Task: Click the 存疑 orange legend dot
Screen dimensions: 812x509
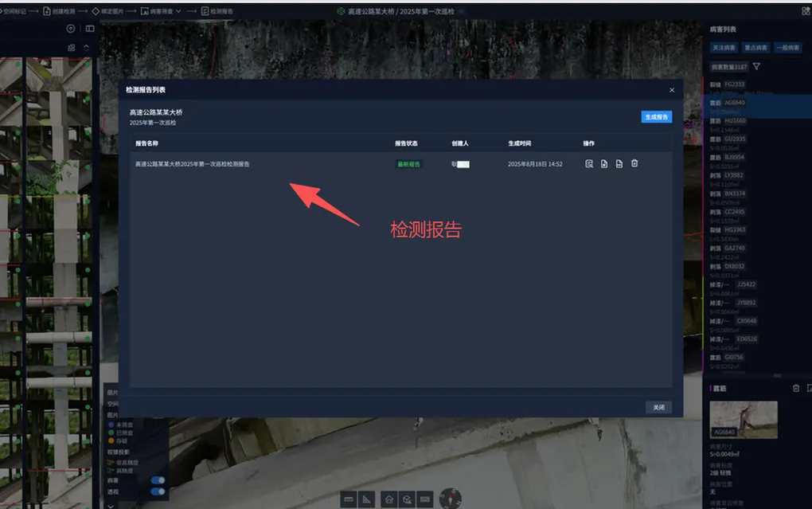Action: click(111, 440)
